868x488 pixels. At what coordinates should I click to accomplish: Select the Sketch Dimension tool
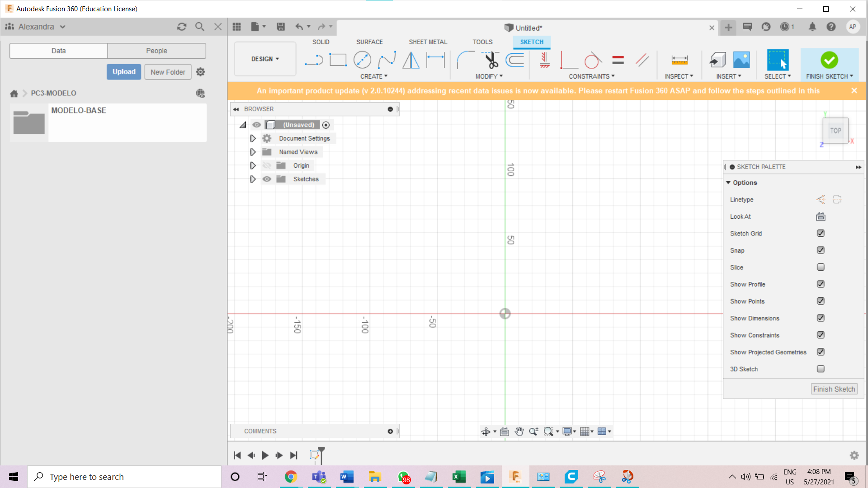435,60
